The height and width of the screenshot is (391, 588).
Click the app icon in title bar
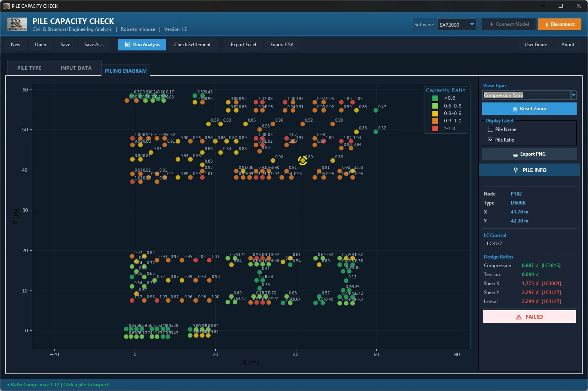[x=6, y=6]
